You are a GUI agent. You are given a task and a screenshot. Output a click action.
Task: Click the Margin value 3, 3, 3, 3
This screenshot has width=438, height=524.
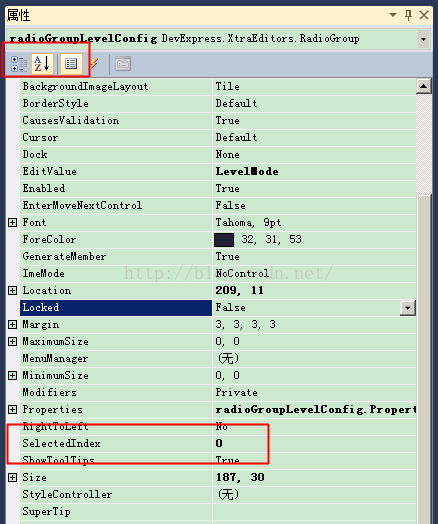(x=246, y=324)
